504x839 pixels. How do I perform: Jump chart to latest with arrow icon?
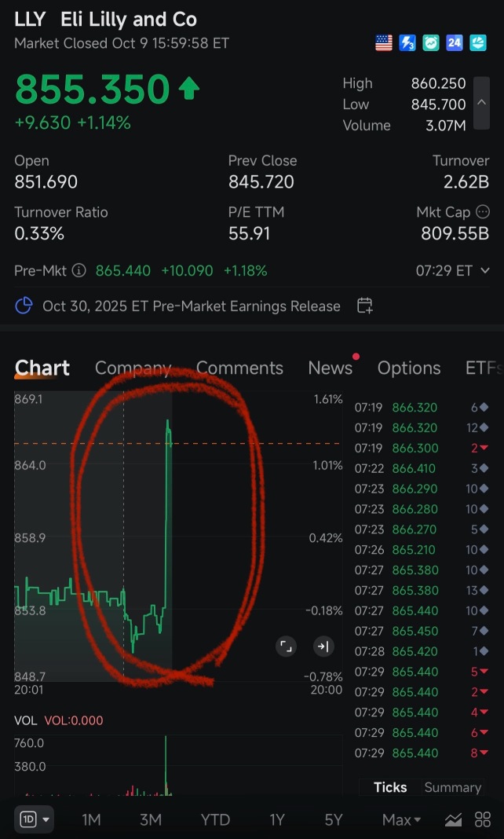tap(323, 647)
